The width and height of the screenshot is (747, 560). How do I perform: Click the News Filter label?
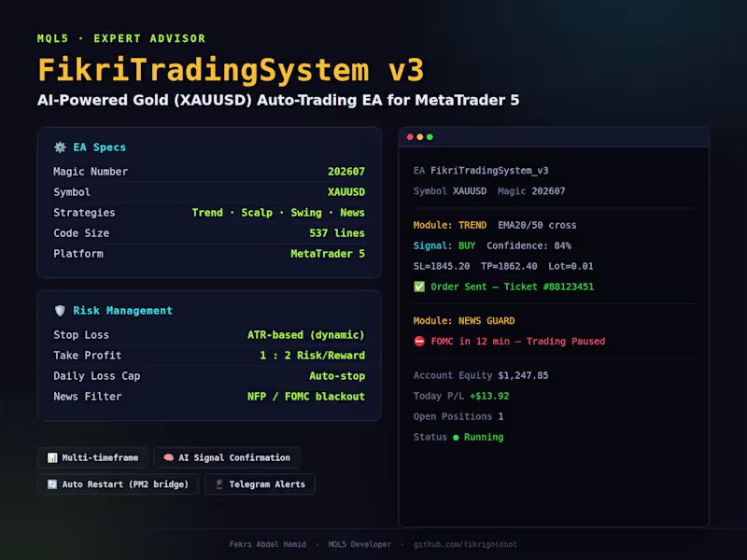click(87, 396)
